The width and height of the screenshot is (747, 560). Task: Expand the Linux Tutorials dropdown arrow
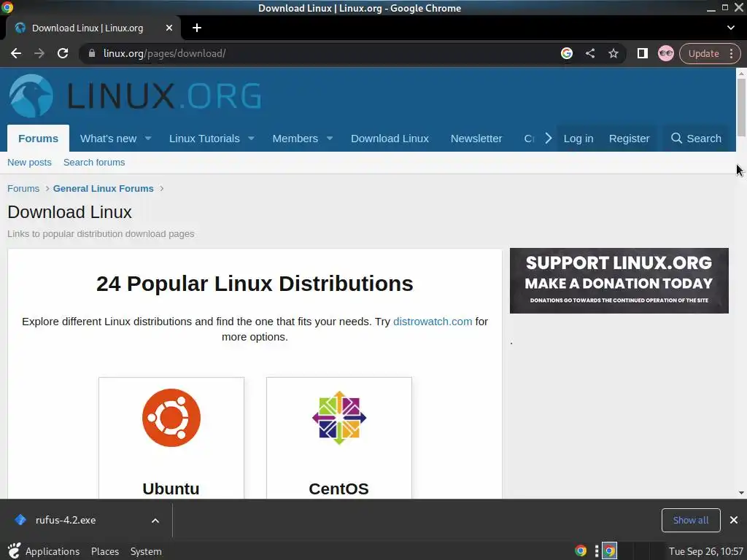pos(251,139)
